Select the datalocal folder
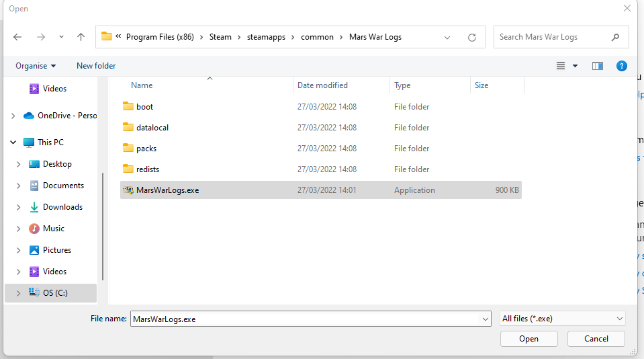The width and height of the screenshot is (644, 359). (x=321, y=128)
